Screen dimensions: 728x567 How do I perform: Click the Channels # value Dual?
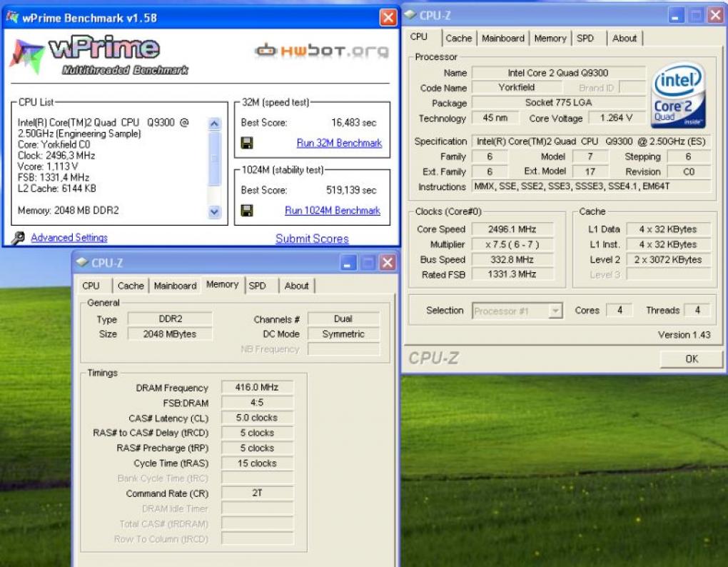click(x=343, y=318)
